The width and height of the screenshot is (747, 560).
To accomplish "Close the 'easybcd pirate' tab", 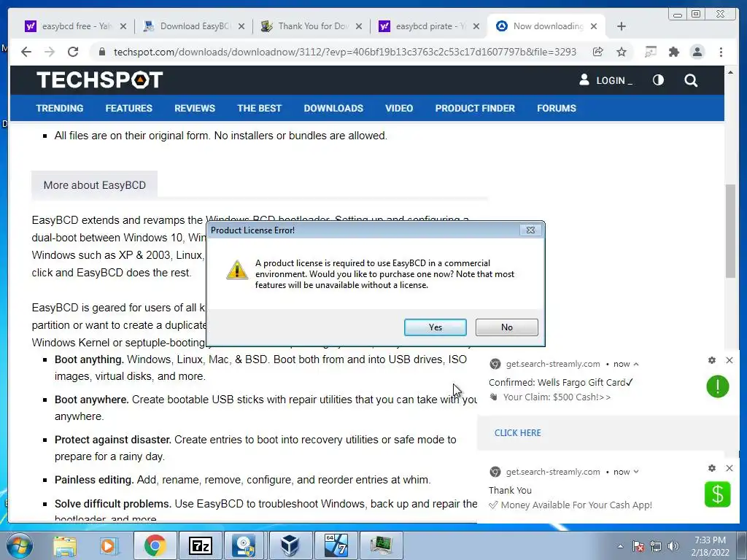I will 476,26.
